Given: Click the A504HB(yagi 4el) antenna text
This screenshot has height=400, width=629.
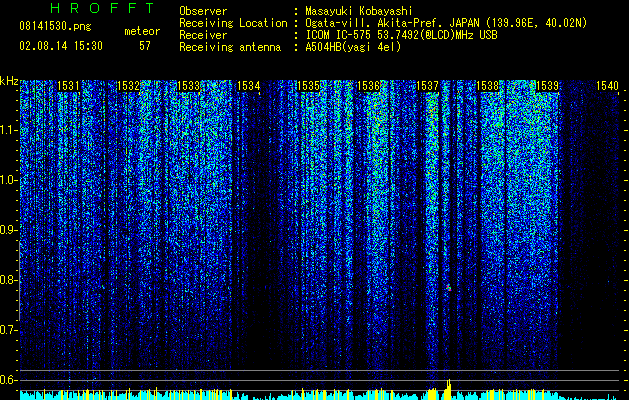Looking at the screenshot, I should click(353, 47).
